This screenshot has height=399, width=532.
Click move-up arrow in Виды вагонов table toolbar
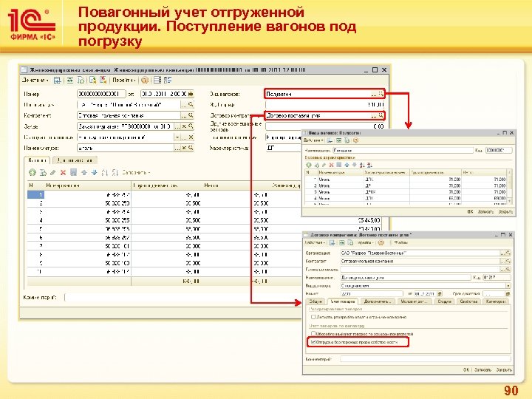347,165
